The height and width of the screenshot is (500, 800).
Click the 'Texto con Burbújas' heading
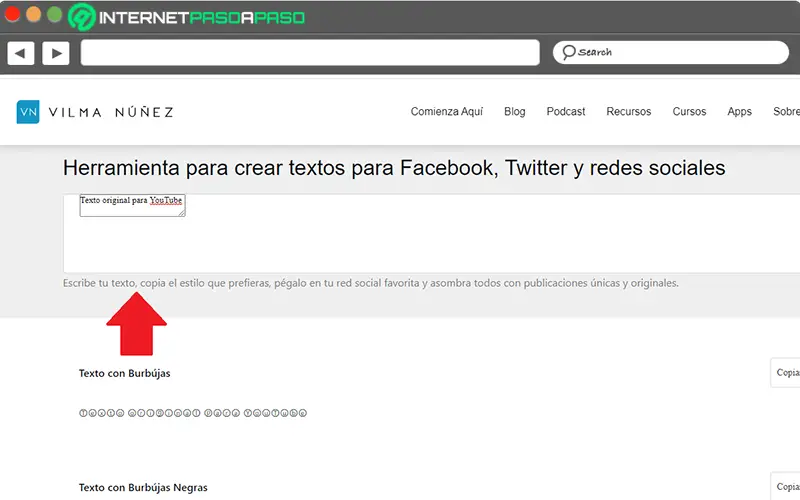click(124, 373)
